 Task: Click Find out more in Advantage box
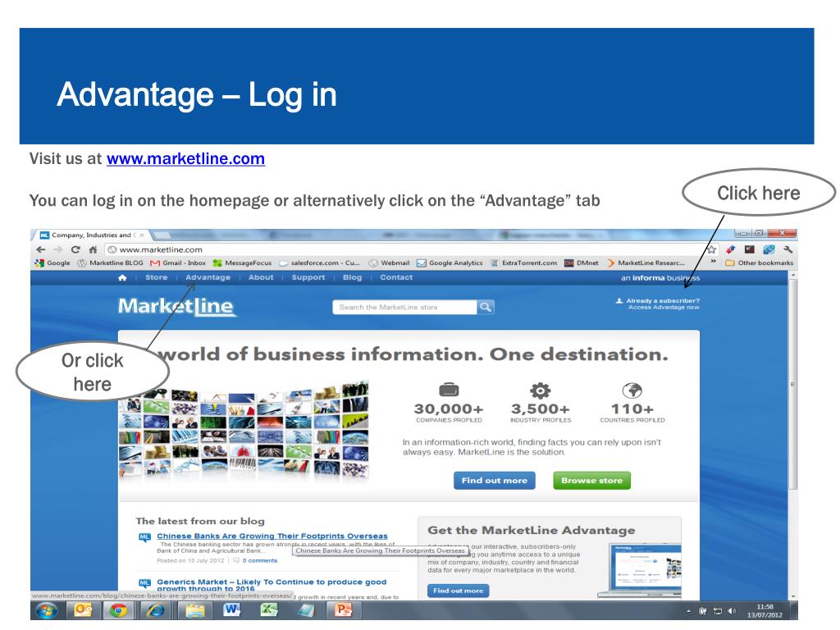458,591
